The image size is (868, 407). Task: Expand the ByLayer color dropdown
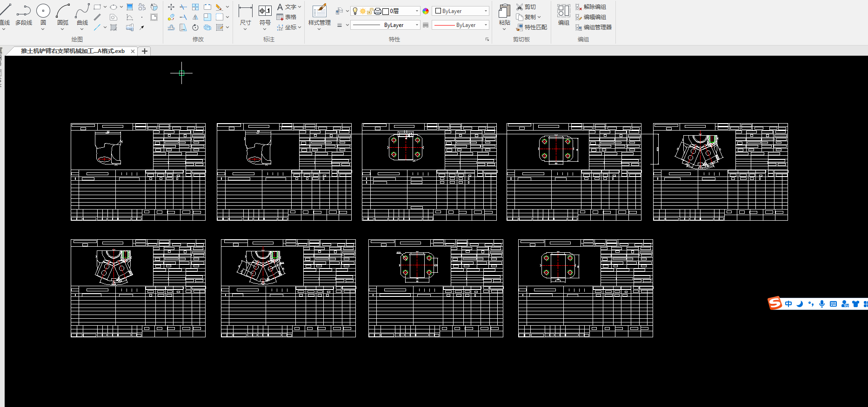[461, 11]
